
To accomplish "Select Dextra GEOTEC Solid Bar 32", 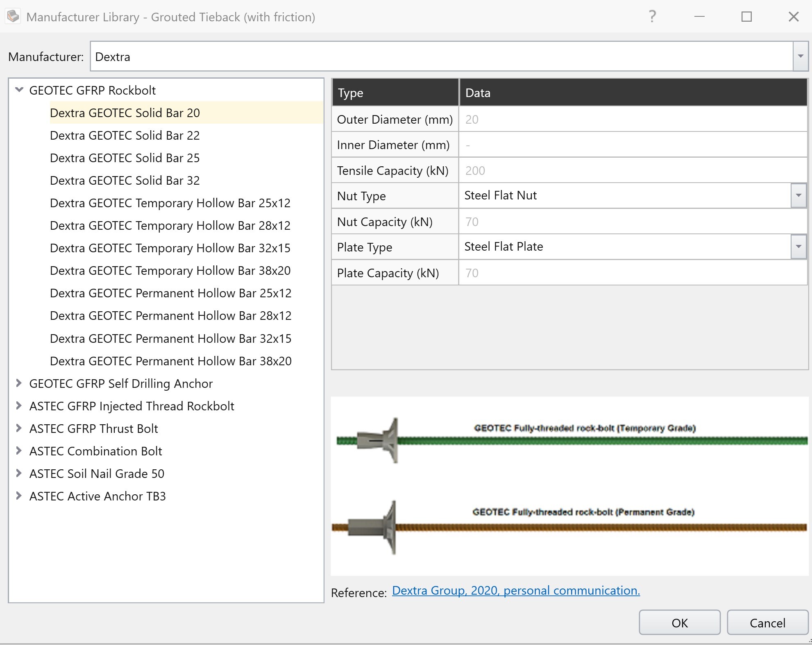I will tap(125, 180).
